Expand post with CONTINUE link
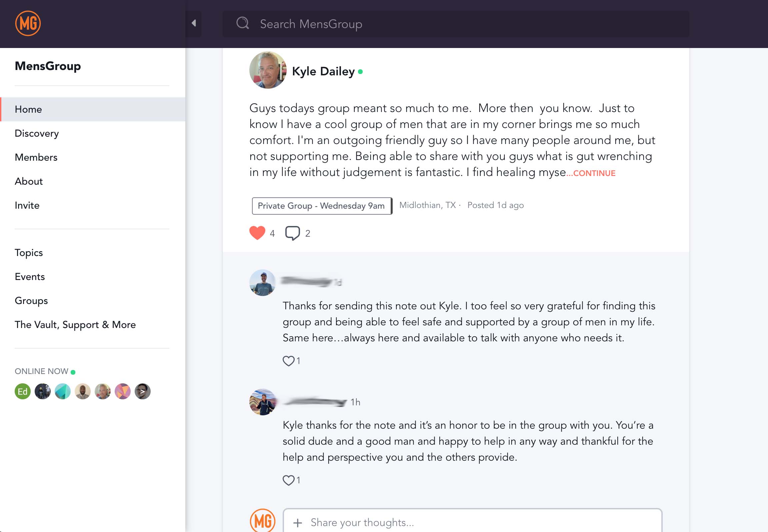 594,173
